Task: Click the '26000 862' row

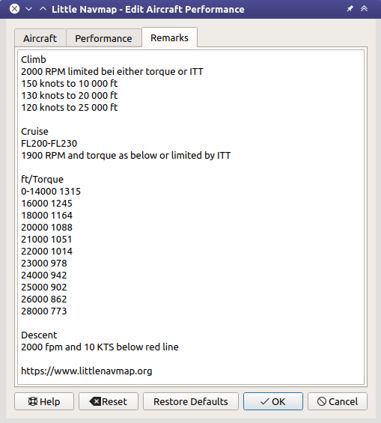Action: click(44, 299)
